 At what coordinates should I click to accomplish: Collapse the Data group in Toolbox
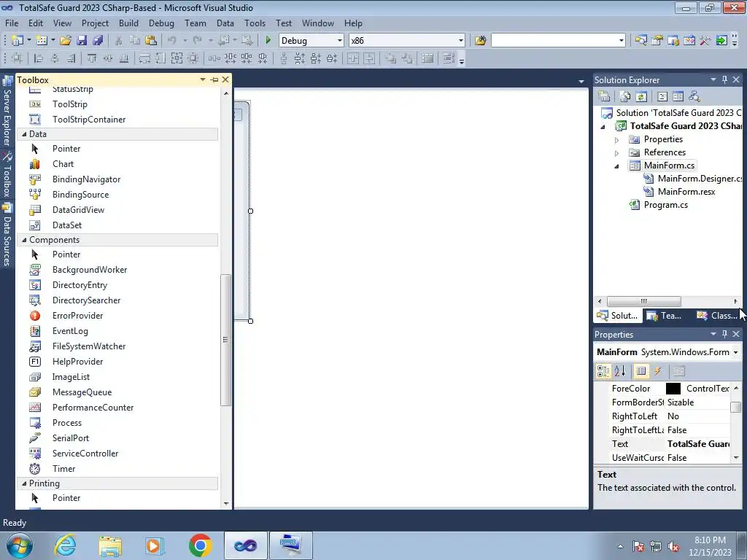[24, 134]
